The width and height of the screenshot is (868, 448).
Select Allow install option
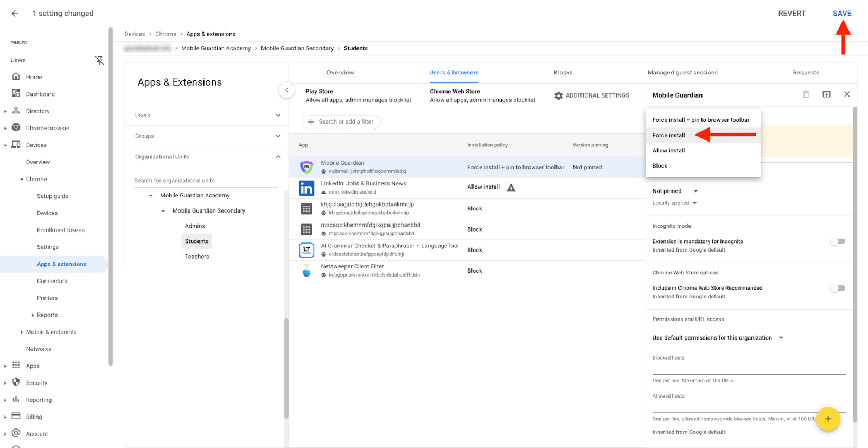(x=703, y=151)
